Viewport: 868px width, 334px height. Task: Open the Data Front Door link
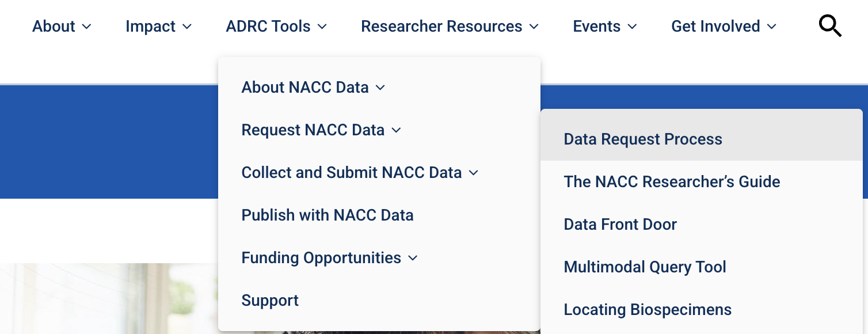620,224
